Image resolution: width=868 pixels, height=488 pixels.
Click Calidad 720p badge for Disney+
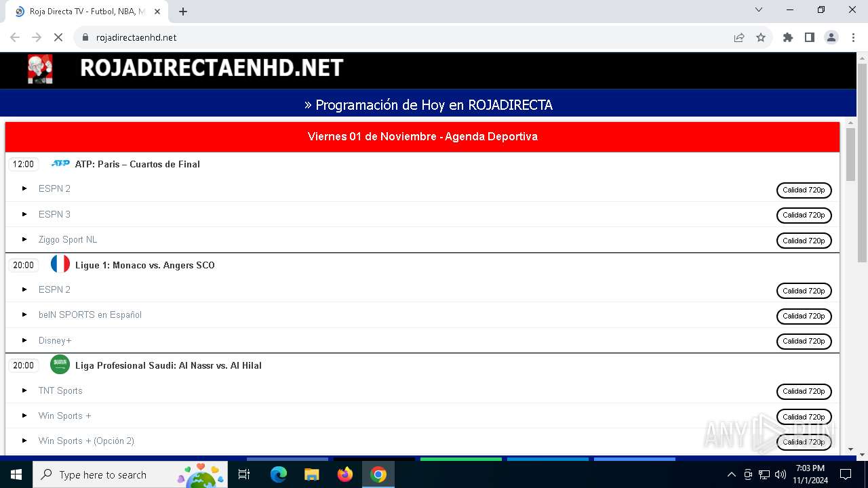point(804,341)
